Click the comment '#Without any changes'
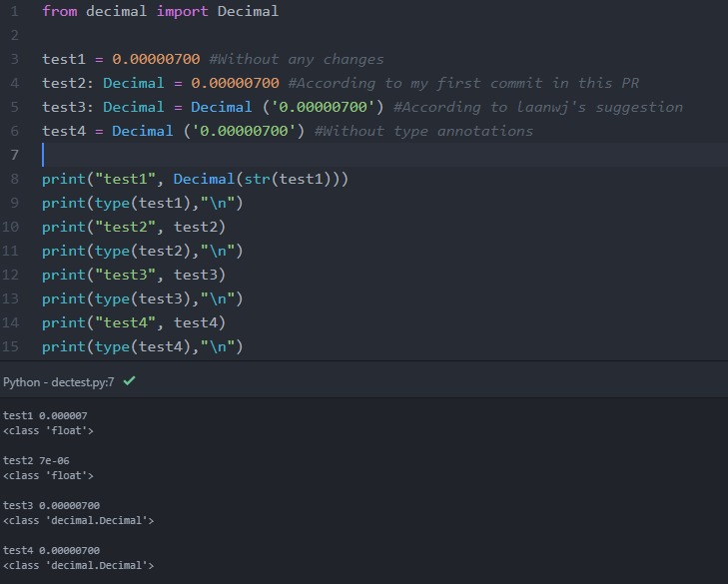 click(297, 60)
